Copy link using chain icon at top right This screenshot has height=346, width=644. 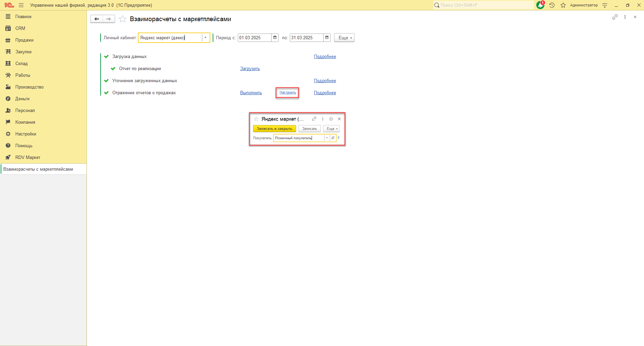pyautogui.click(x=615, y=17)
